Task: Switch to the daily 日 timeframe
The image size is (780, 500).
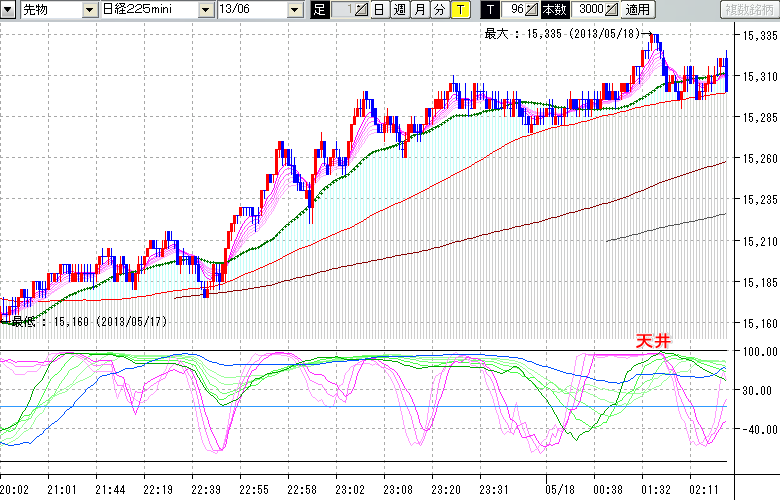Action: (379, 10)
